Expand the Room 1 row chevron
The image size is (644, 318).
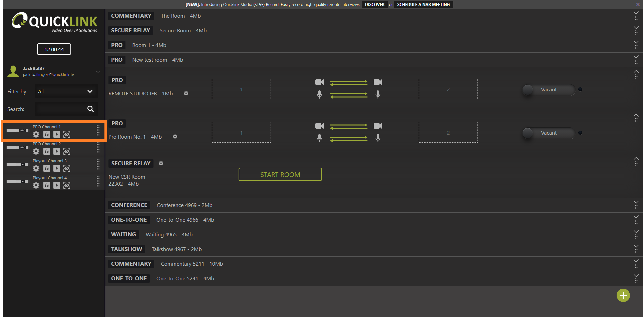coord(636,42)
